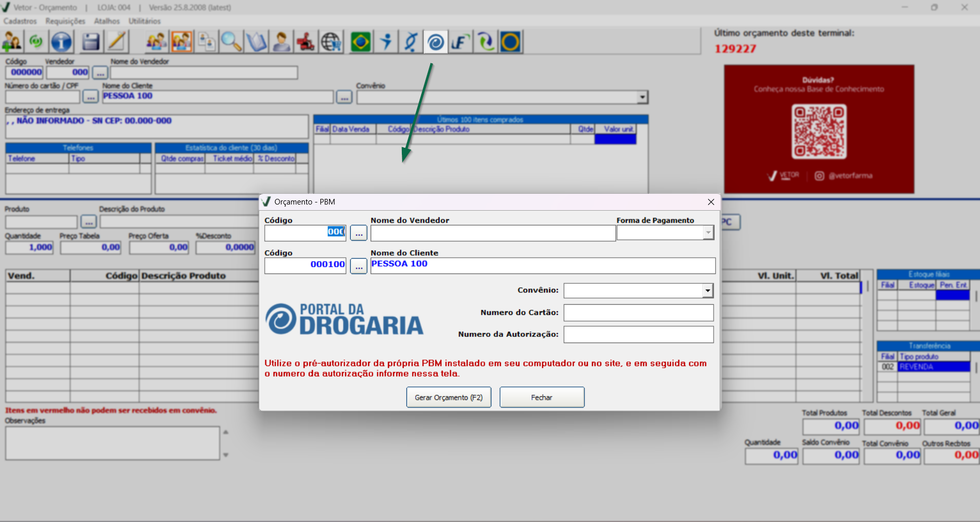Image resolution: width=980 pixels, height=522 pixels.
Task: Click the Brazil flag toolbar icon
Action: tap(360, 42)
